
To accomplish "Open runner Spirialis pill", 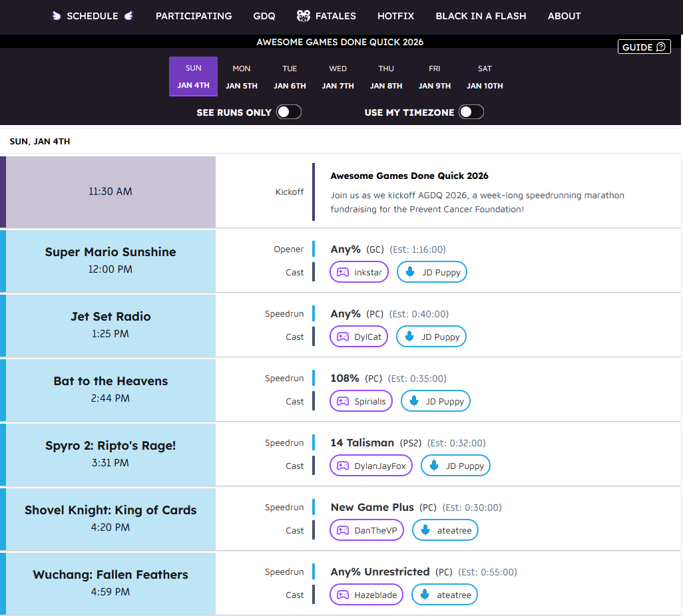I will click(x=361, y=401).
